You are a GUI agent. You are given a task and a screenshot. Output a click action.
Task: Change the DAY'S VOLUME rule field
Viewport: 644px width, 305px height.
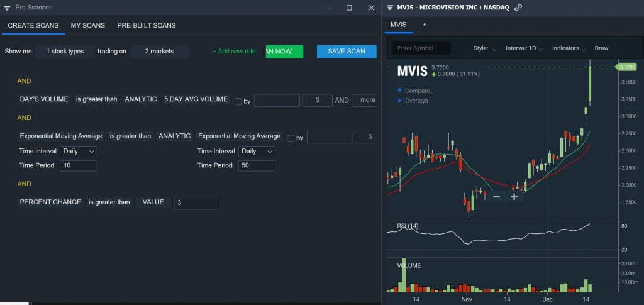click(x=44, y=99)
